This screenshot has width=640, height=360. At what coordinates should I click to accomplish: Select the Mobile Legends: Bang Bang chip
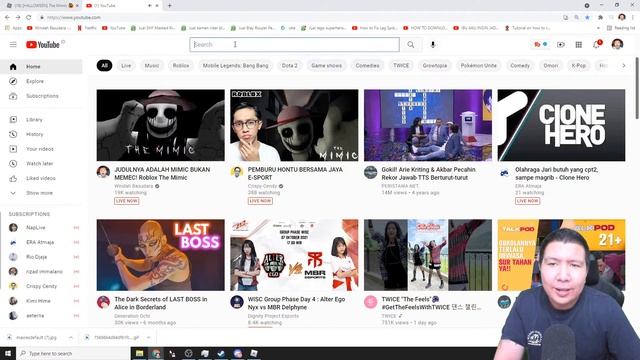(x=236, y=65)
